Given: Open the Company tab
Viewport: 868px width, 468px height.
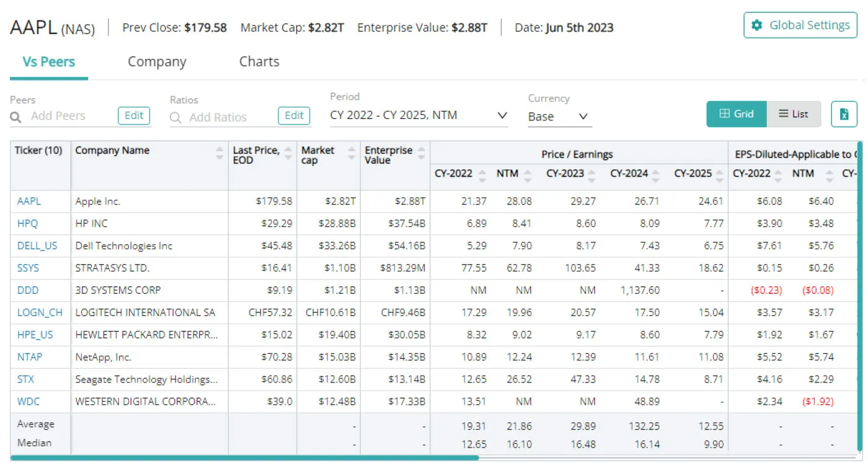Looking at the screenshot, I should tap(157, 61).
